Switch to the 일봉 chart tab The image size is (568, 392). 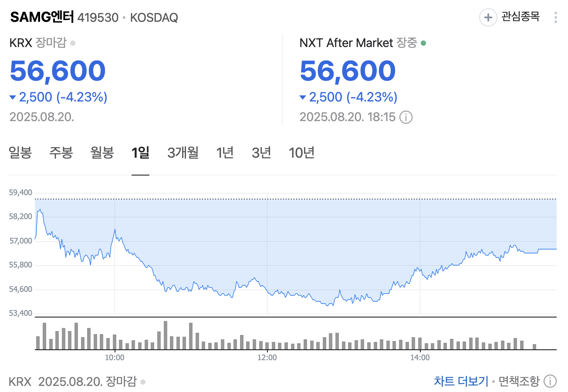pos(20,153)
